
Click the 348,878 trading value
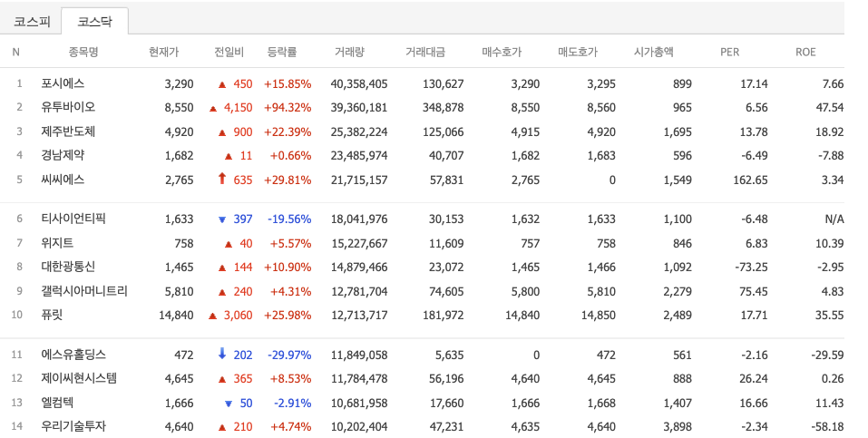443,108
